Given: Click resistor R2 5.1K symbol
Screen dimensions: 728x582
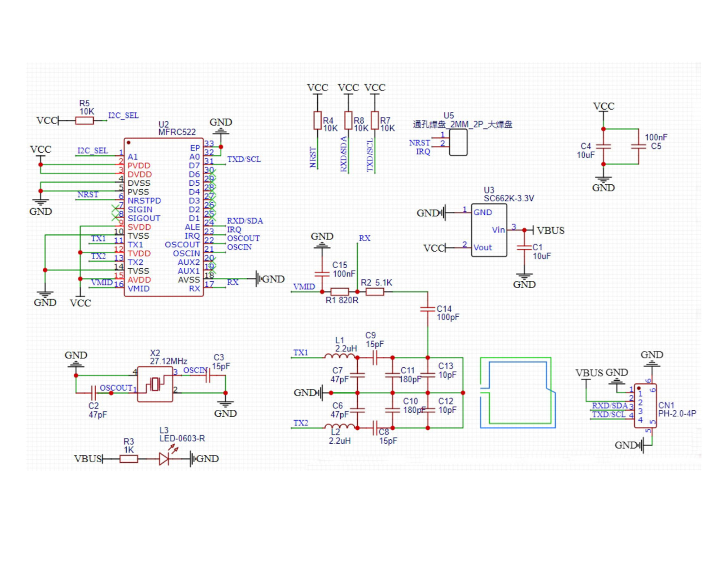Looking at the screenshot, I should pos(375,292).
